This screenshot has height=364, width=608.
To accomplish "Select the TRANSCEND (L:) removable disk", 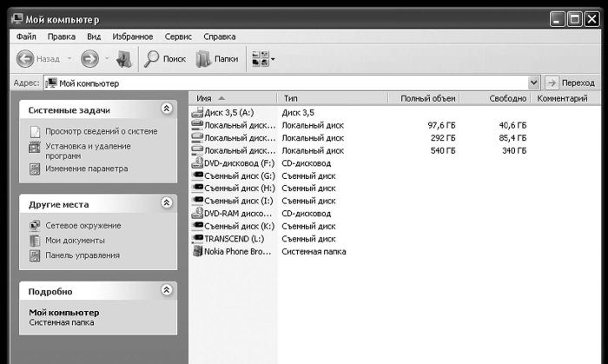I will (233, 239).
